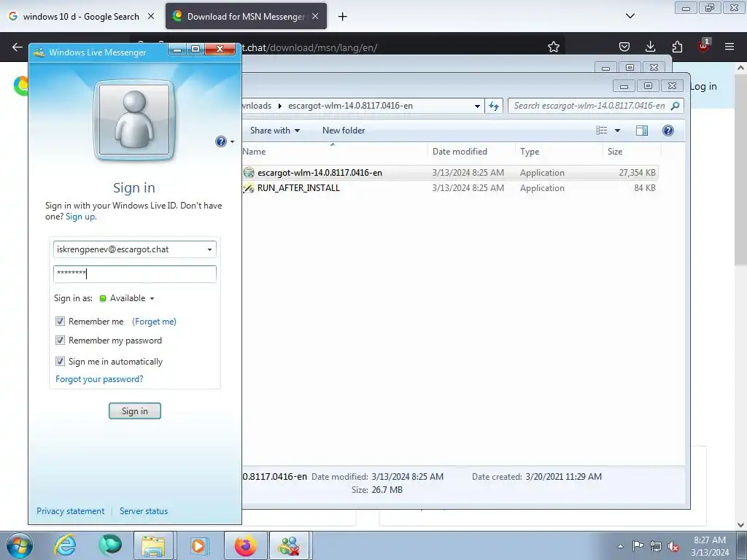Click the escargot-wlm installer file icon
Viewport: 747px width, 560px height.
coord(249,172)
